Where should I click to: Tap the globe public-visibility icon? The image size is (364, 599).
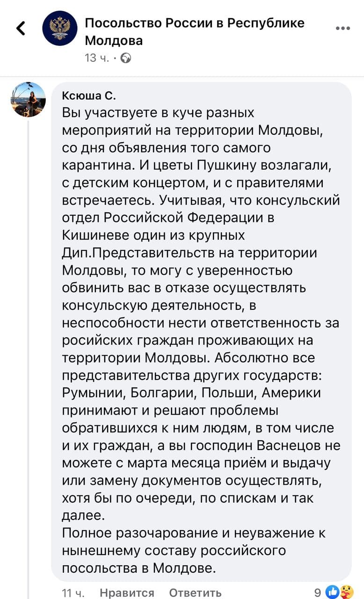[126, 58]
